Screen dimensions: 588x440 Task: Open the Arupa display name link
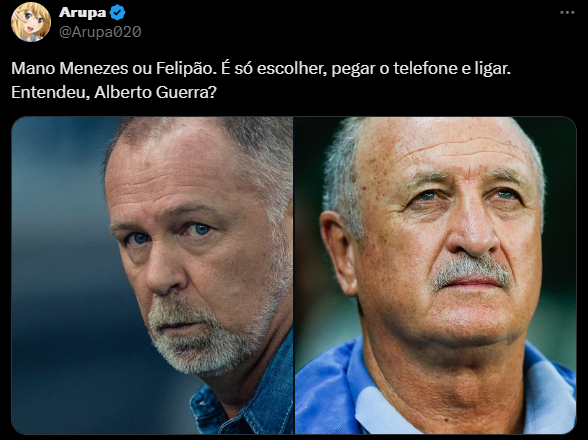[82, 12]
